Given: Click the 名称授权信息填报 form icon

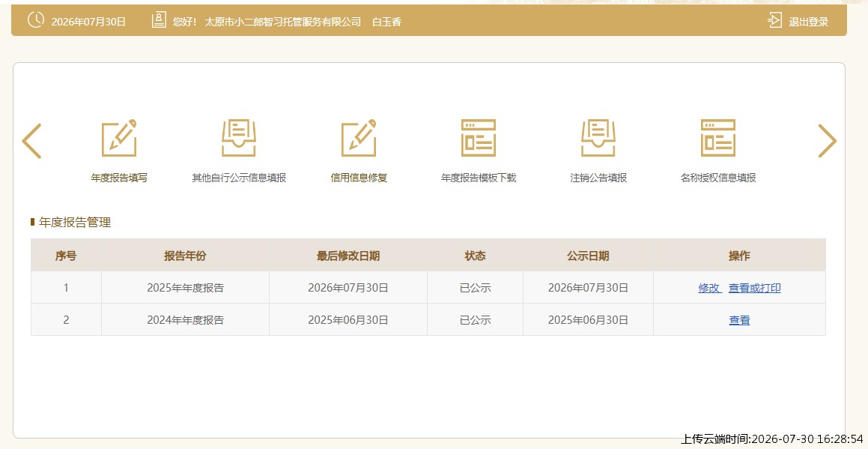Looking at the screenshot, I should [718, 138].
